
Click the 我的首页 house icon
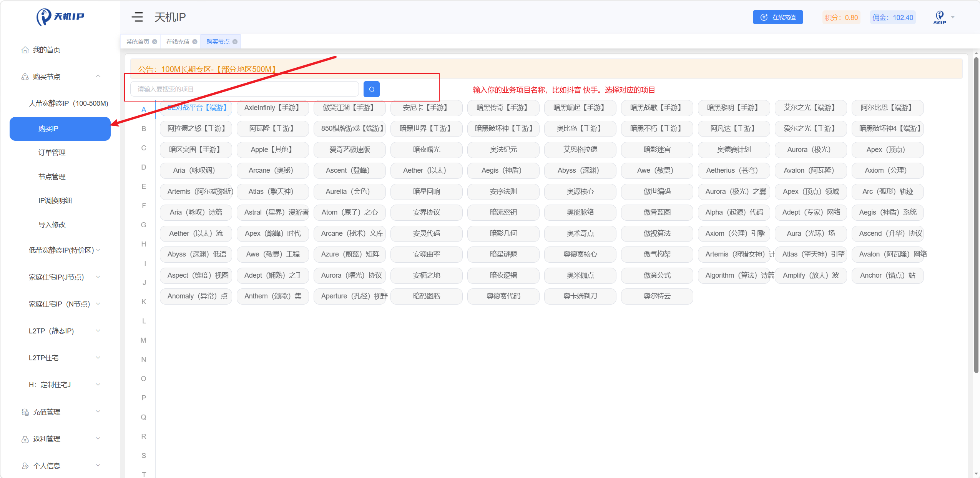coord(25,50)
